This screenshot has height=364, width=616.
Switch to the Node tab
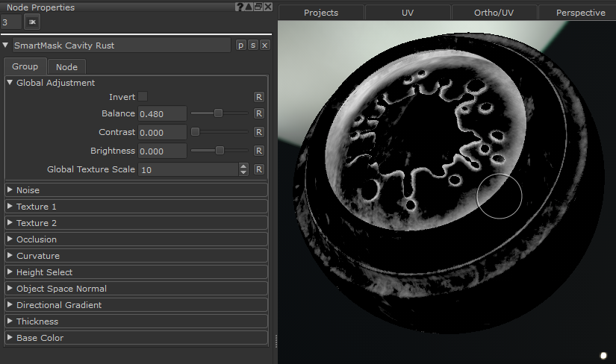coord(66,67)
